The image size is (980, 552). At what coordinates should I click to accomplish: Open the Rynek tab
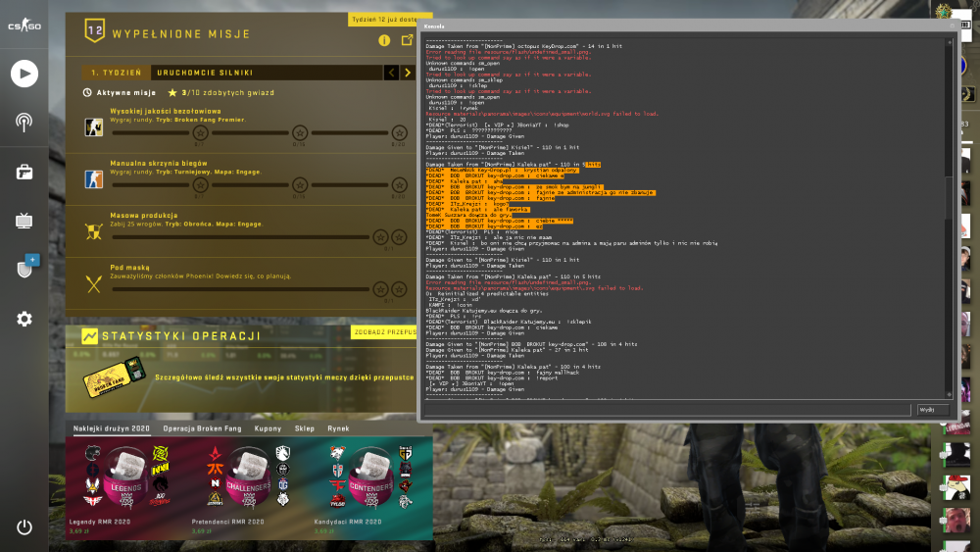click(338, 428)
